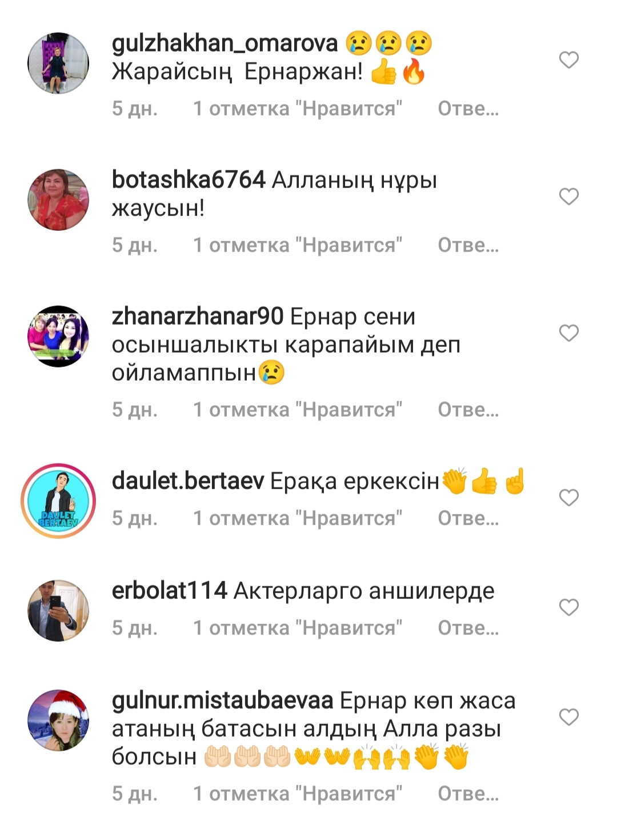Screen dimensions: 617x840
Task: Open username link gulnur.mistaubaevaa
Action: click(x=222, y=700)
